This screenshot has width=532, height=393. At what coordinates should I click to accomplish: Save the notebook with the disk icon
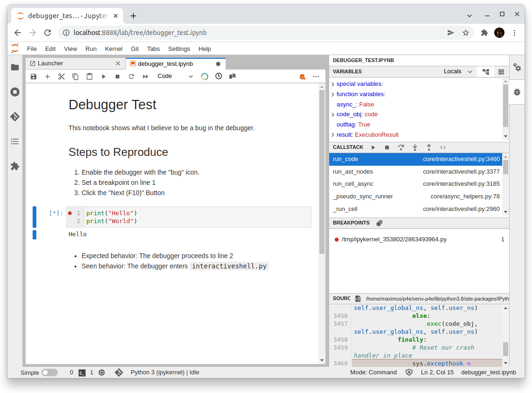pos(34,77)
